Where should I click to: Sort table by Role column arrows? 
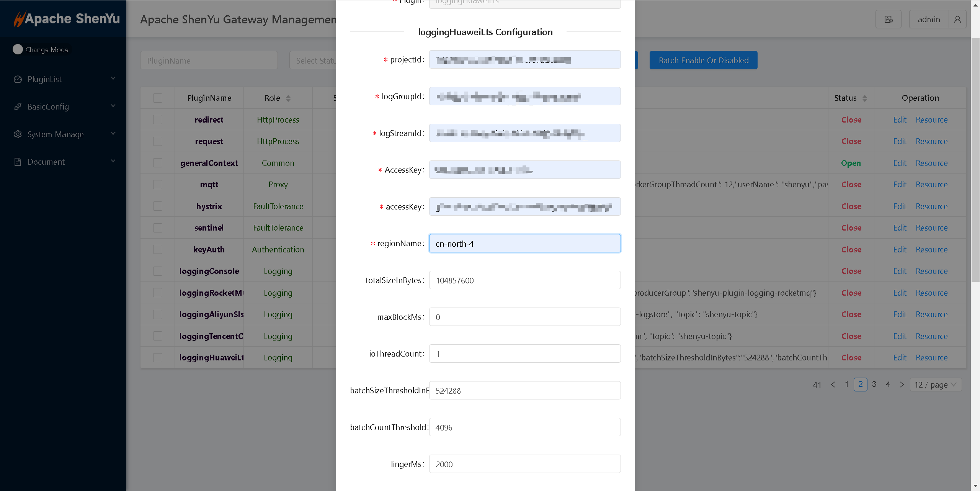click(288, 98)
